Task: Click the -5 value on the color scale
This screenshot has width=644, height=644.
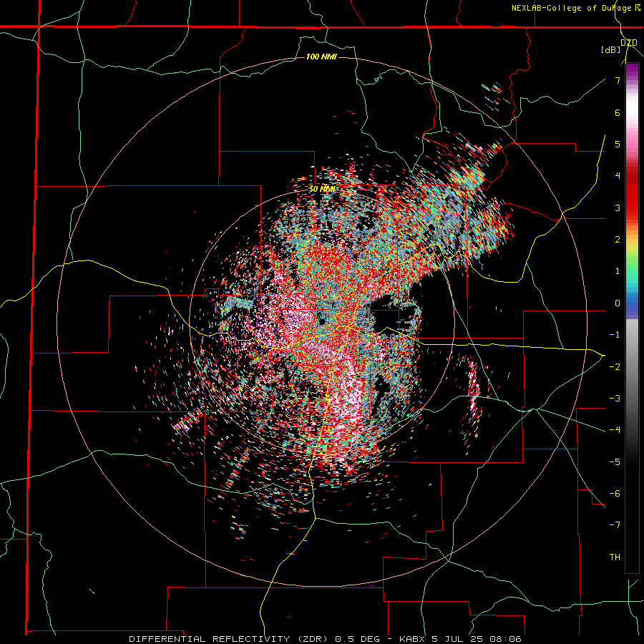Action: 615,462
